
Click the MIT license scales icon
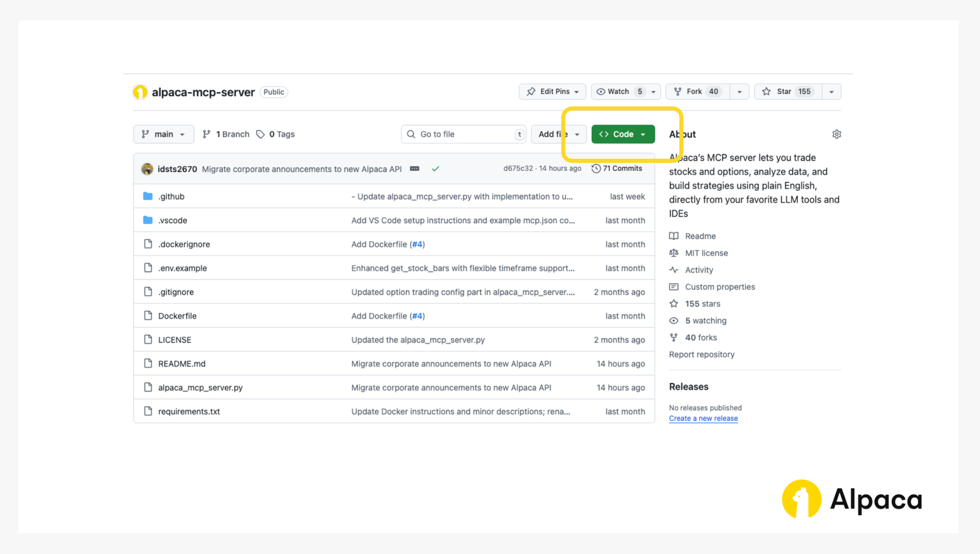pyautogui.click(x=674, y=252)
